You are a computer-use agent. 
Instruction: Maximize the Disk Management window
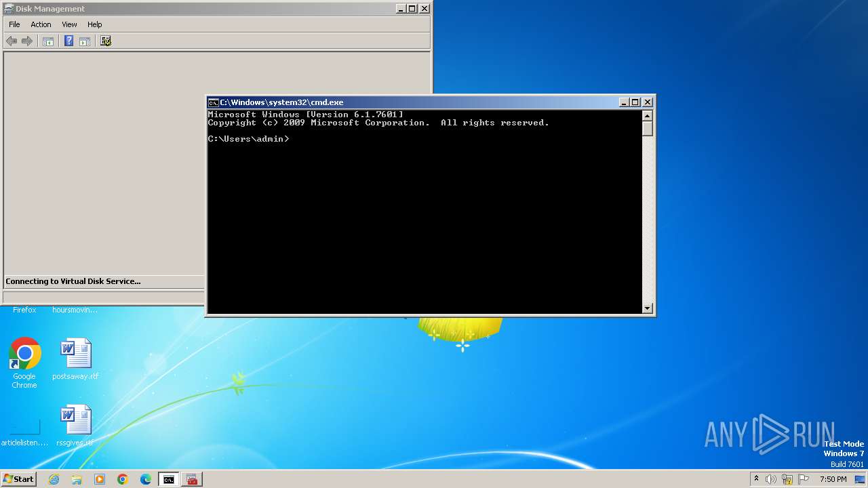412,9
